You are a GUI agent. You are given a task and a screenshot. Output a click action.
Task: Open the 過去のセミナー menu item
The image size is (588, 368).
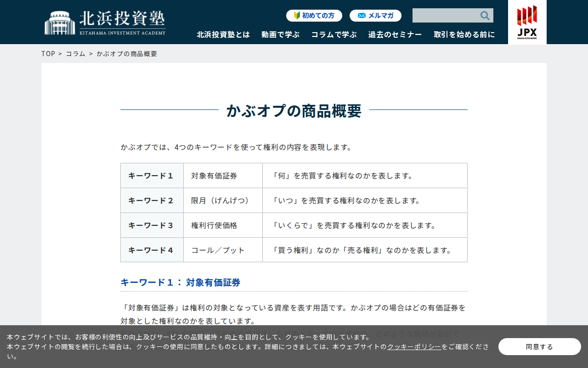pos(395,34)
